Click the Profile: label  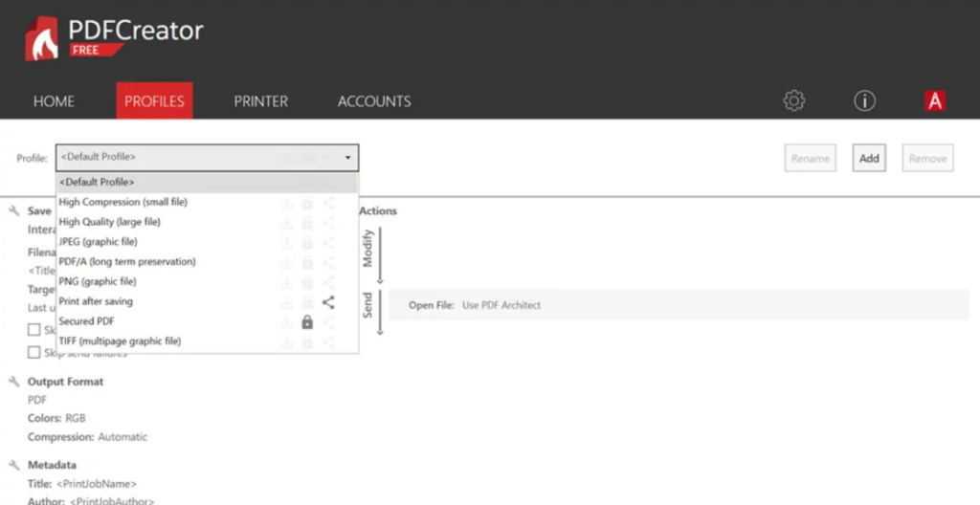pos(32,158)
